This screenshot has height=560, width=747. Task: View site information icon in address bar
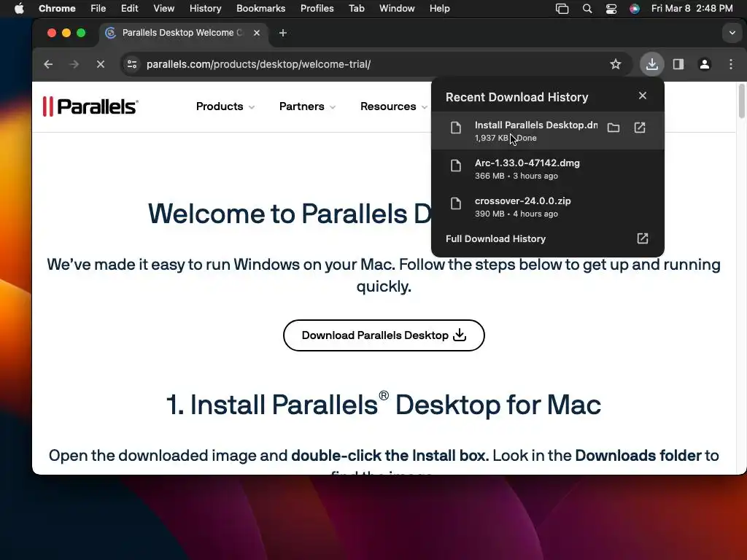pos(132,64)
